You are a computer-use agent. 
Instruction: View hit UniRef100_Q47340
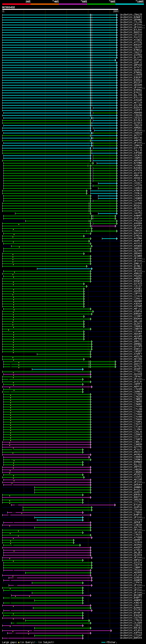[131, 60]
